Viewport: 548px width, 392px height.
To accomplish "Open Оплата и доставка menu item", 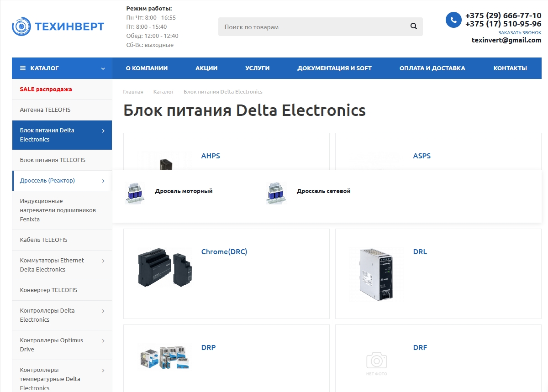I will coord(432,68).
